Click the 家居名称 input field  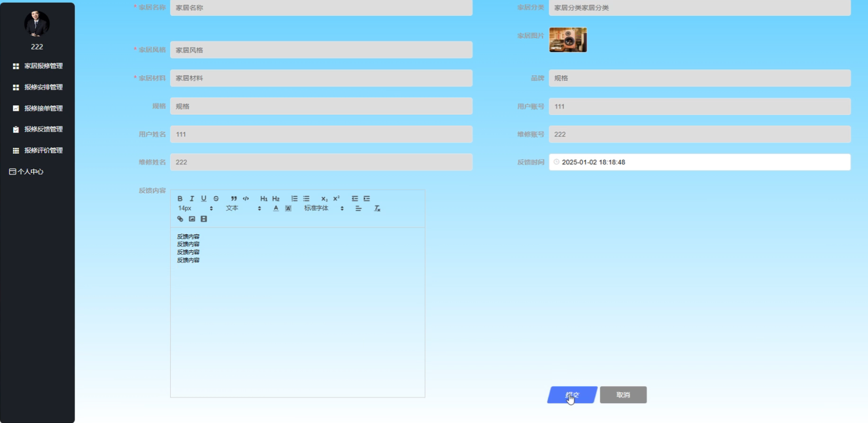click(x=321, y=7)
